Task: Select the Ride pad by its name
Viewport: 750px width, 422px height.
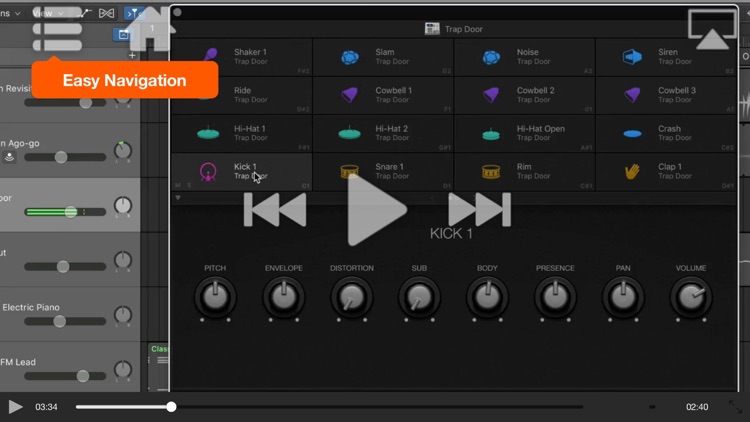Action: click(243, 90)
